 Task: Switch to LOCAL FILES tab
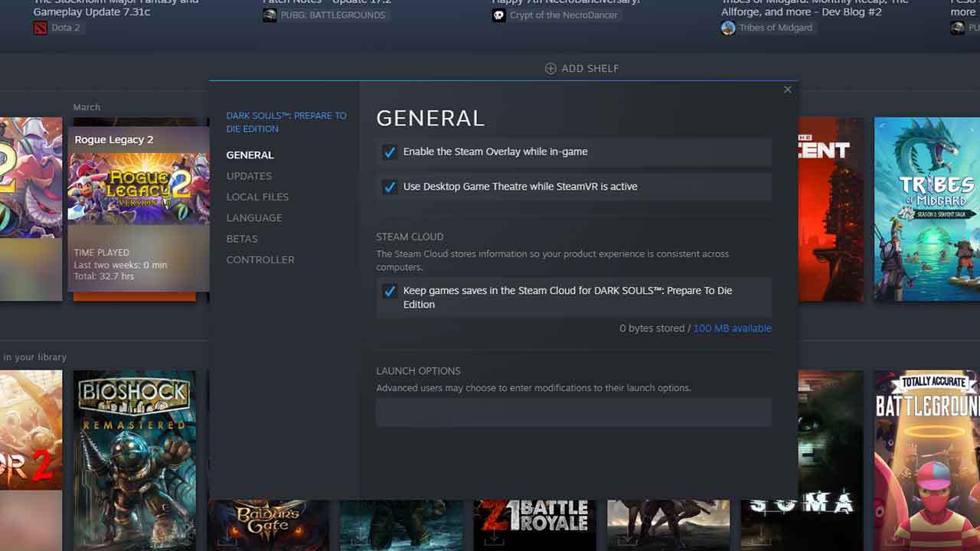tap(257, 197)
